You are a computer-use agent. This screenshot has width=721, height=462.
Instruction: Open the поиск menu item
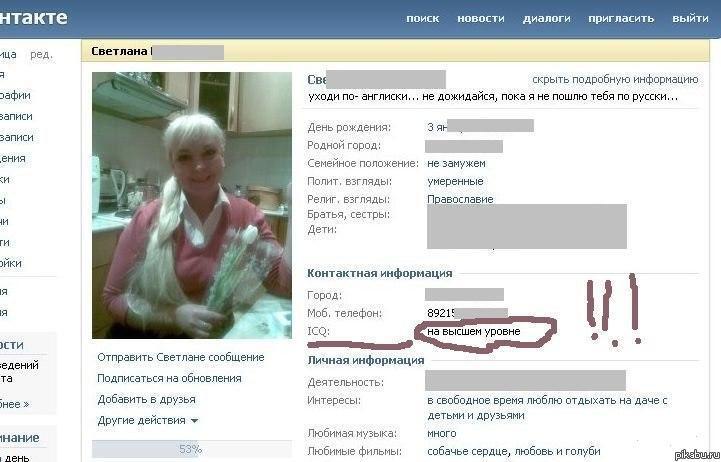[x=422, y=19]
